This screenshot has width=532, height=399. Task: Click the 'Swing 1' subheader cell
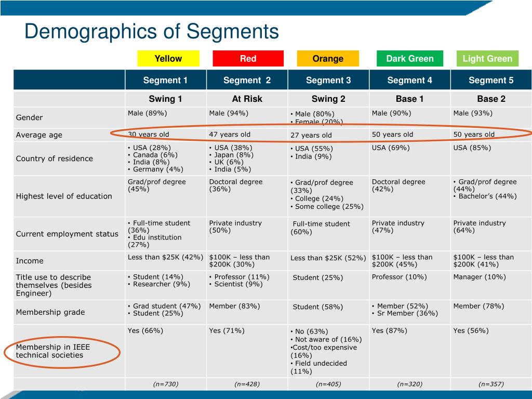[166, 99]
